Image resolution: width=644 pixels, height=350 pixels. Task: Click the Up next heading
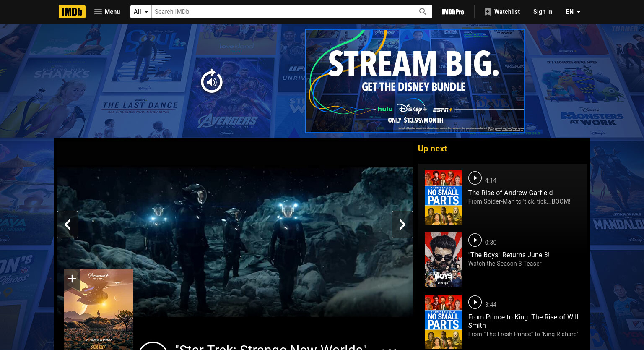tap(432, 149)
